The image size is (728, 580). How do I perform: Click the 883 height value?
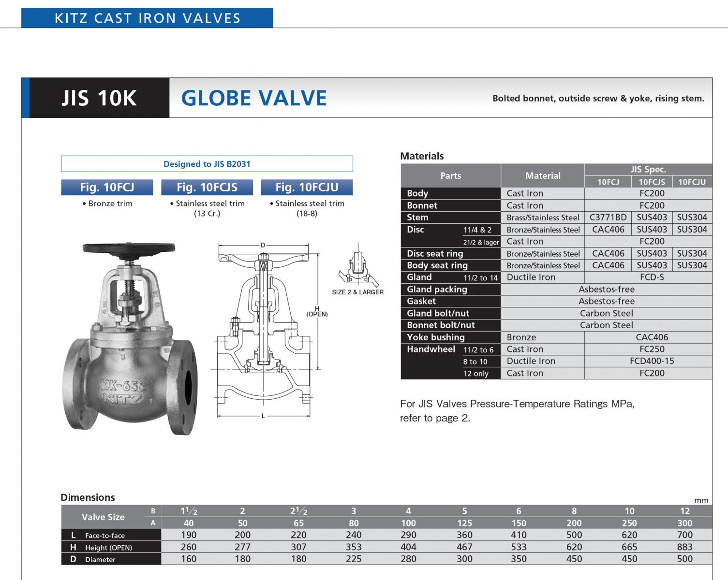point(685,547)
